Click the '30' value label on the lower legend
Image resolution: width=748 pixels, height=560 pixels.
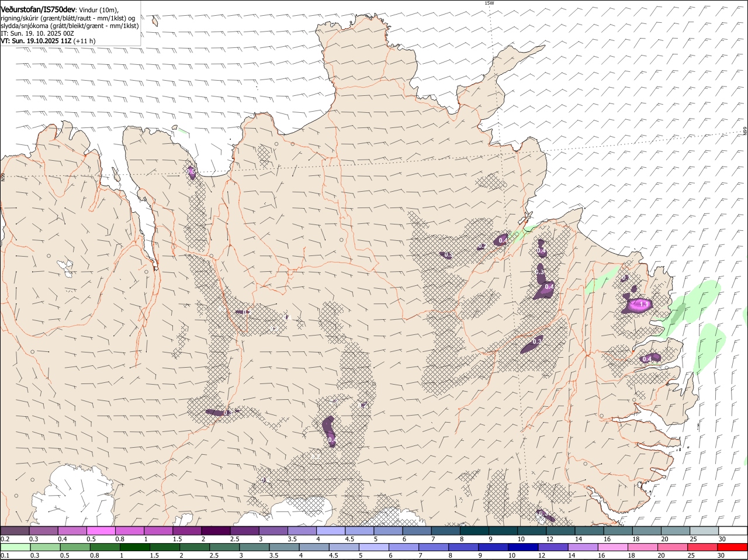721,555
